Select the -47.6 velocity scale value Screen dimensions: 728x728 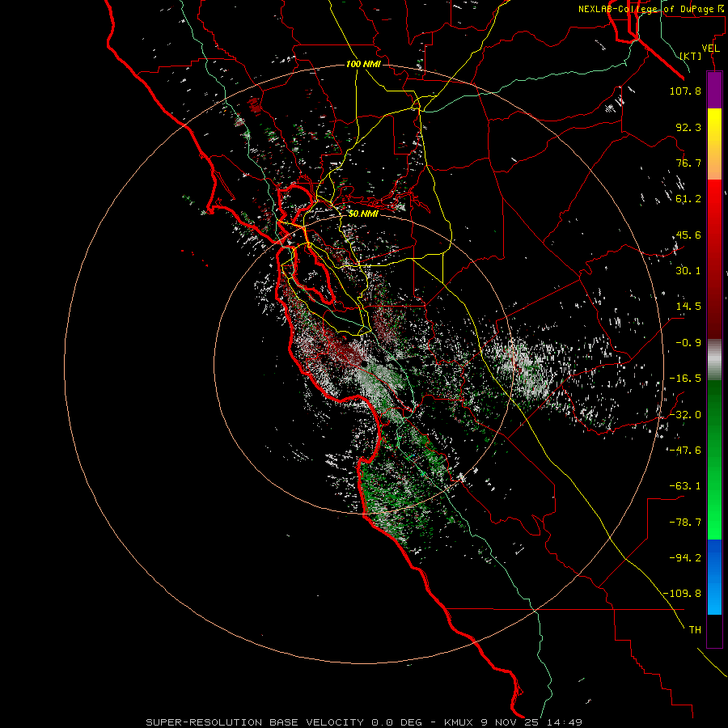(x=685, y=451)
